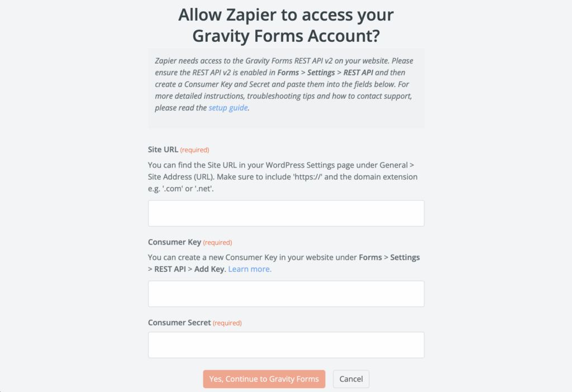Click the Site URL required label
572x392 pixels.
tap(194, 150)
